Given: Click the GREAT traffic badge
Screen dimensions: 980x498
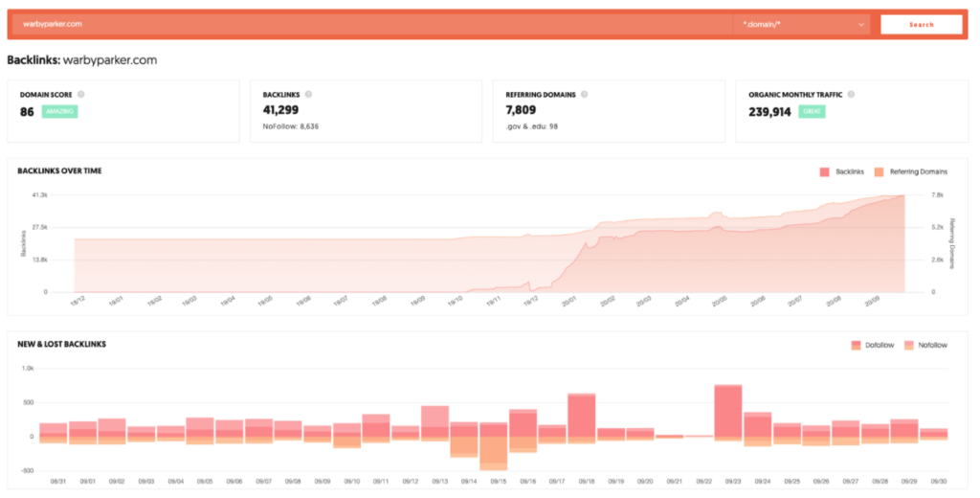Looking at the screenshot, I should [x=812, y=111].
